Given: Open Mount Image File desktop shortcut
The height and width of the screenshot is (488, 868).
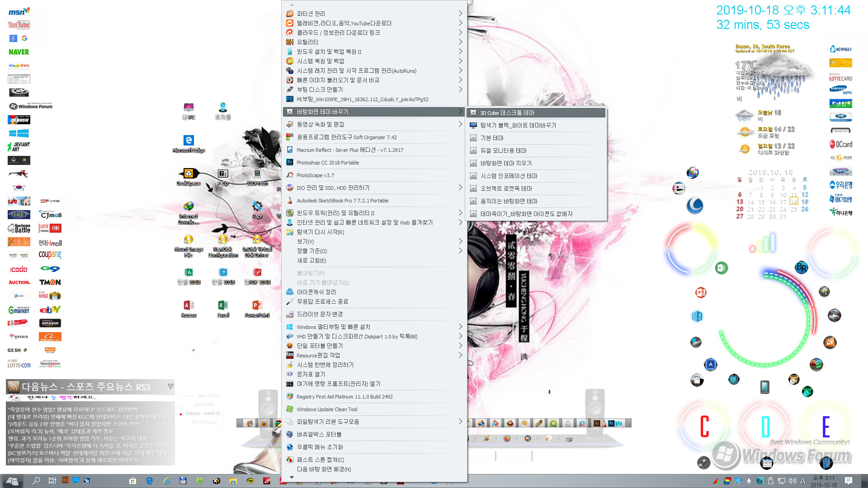Looking at the screenshot, I should tap(189, 246).
